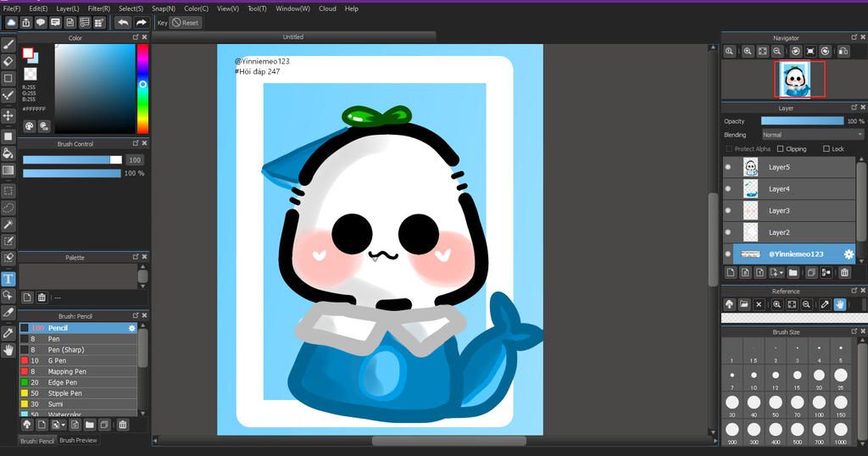
Task: Click the Redo arrow in the top toolbar
Action: click(141, 23)
